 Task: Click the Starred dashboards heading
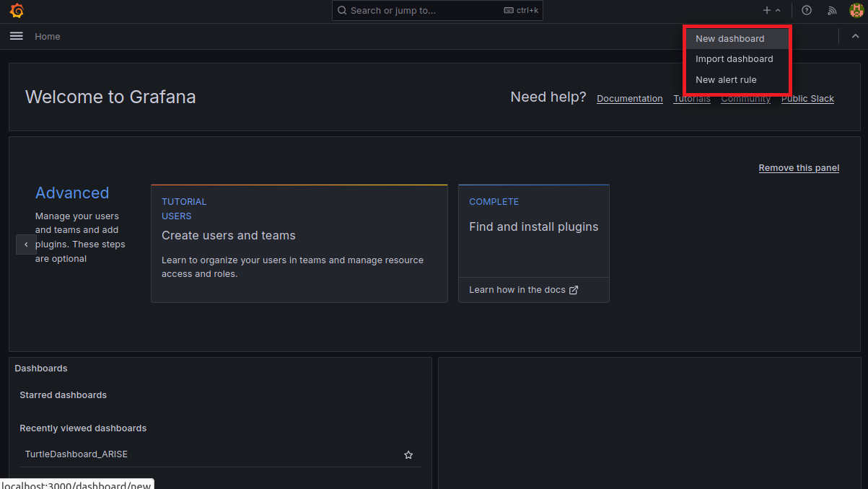[x=63, y=395]
